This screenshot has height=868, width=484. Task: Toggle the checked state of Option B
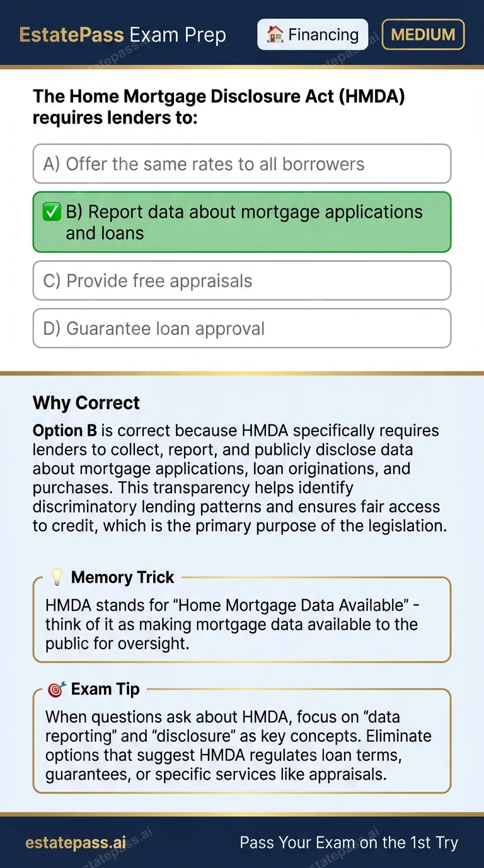point(242,221)
